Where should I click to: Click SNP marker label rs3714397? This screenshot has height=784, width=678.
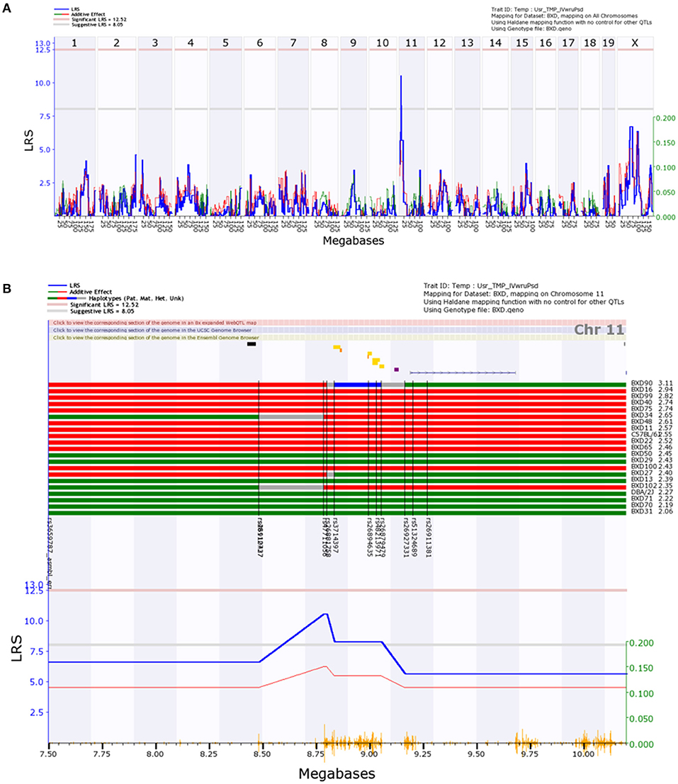[335, 535]
